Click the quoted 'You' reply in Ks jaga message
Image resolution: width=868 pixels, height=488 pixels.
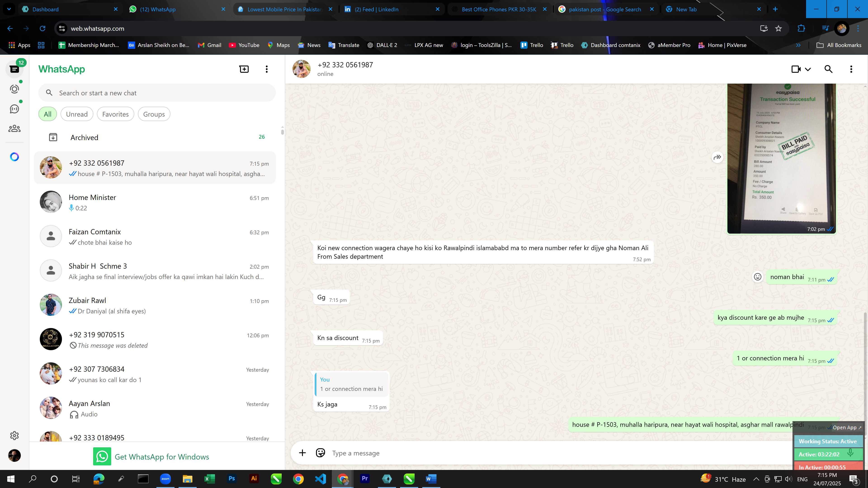point(351,384)
